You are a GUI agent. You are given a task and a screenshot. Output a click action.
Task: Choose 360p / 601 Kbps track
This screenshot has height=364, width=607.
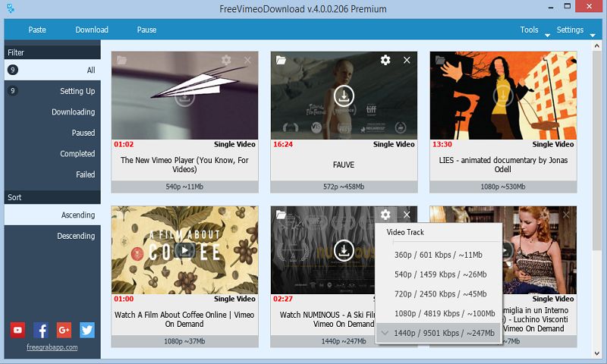[439, 255]
